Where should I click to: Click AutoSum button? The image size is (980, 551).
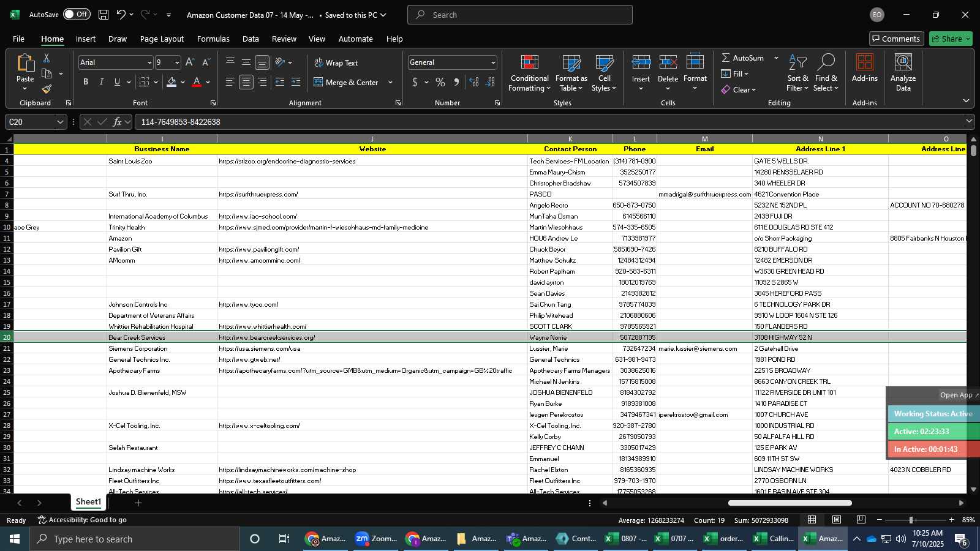(x=742, y=58)
